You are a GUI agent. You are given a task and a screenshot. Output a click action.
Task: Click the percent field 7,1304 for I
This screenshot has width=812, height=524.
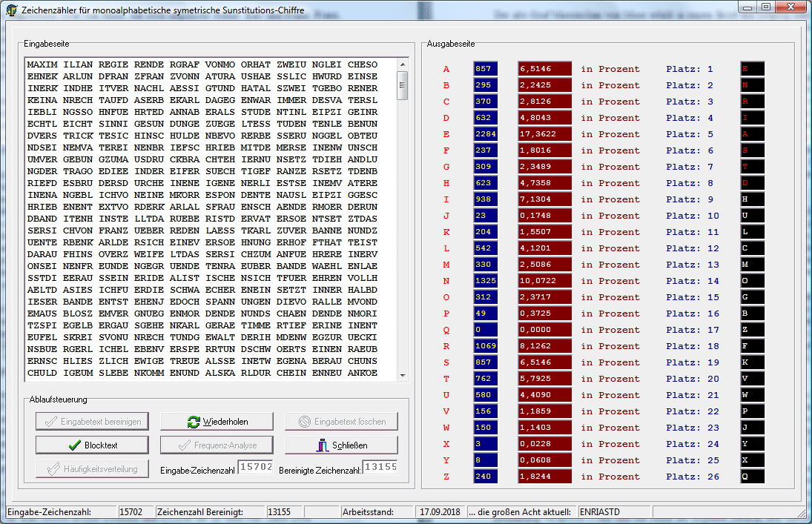(545, 199)
